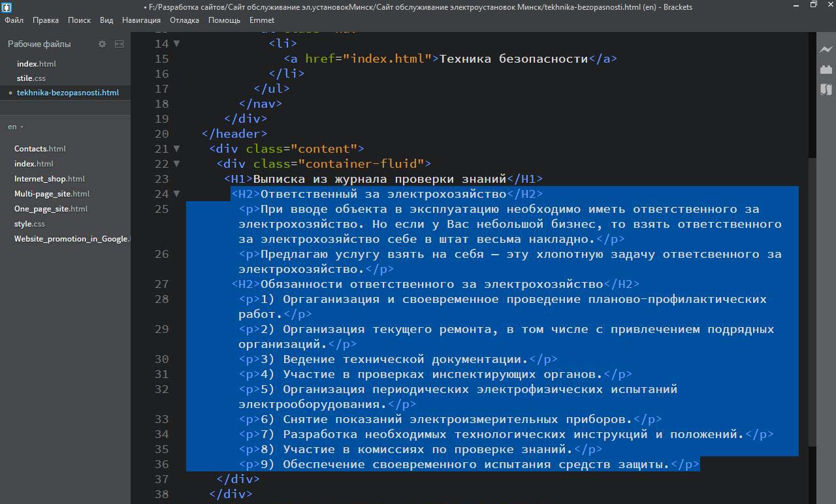This screenshot has width=836, height=504.
Task: Click the split view icon beside the gear
Action: pyautogui.click(x=119, y=44)
